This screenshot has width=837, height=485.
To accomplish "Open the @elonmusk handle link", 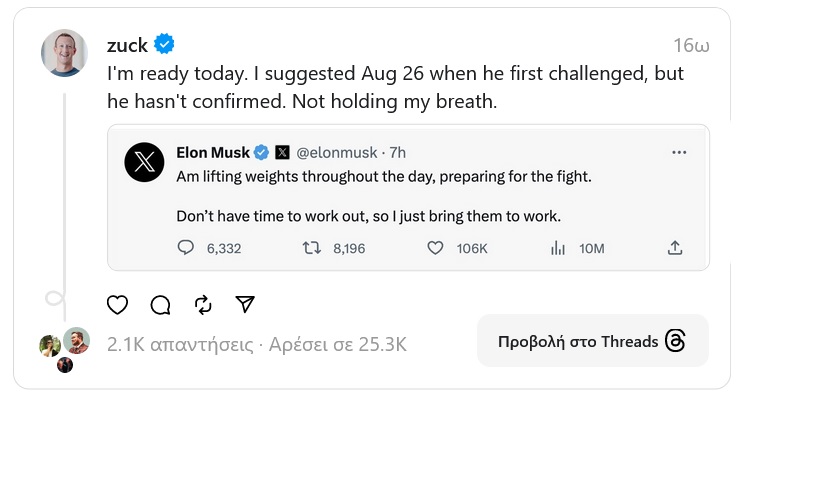I will (x=337, y=153).
